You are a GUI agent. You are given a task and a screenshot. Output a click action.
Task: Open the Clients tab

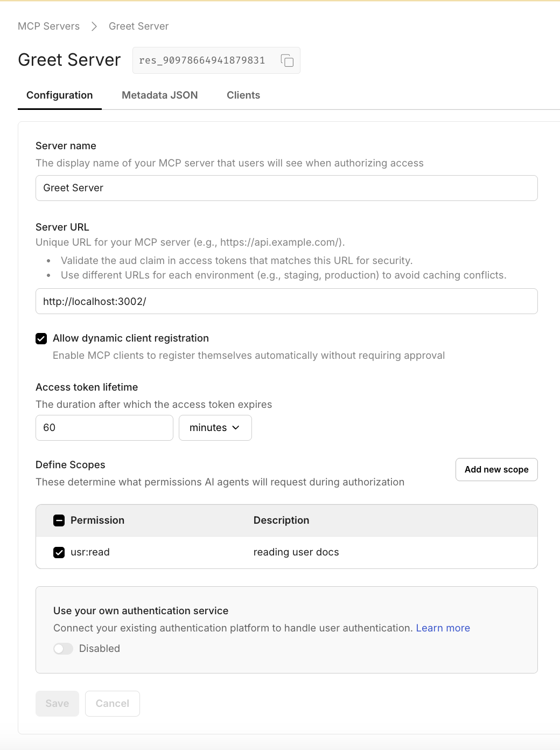pos(243,95)
